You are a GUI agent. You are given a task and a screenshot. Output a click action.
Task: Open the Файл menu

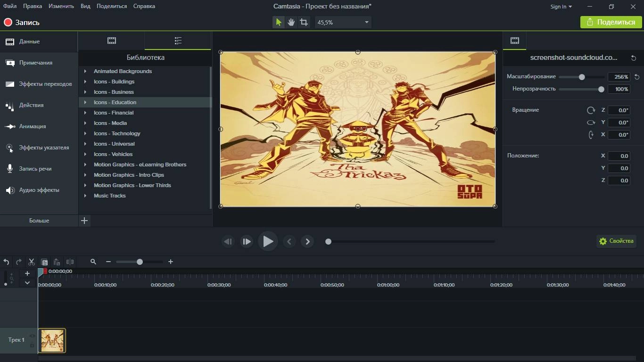coord(9,6)
